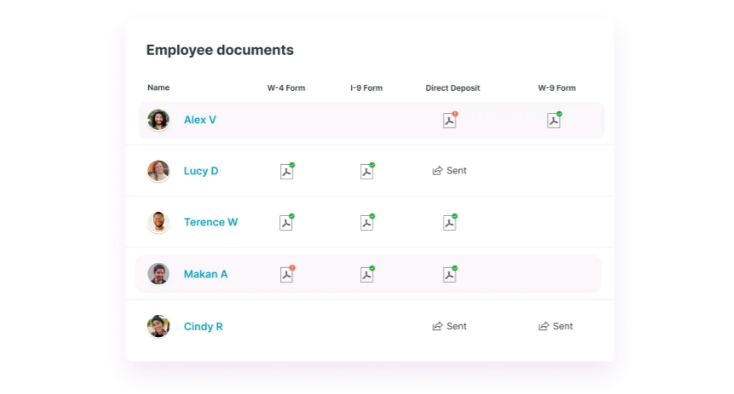
Task: Open Alex V's employee profile link
Action: [200, 120]
